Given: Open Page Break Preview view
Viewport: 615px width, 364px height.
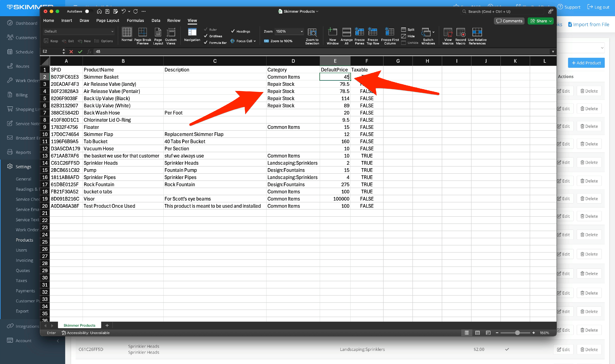Looking at the screenshot, I should point(143,32).
